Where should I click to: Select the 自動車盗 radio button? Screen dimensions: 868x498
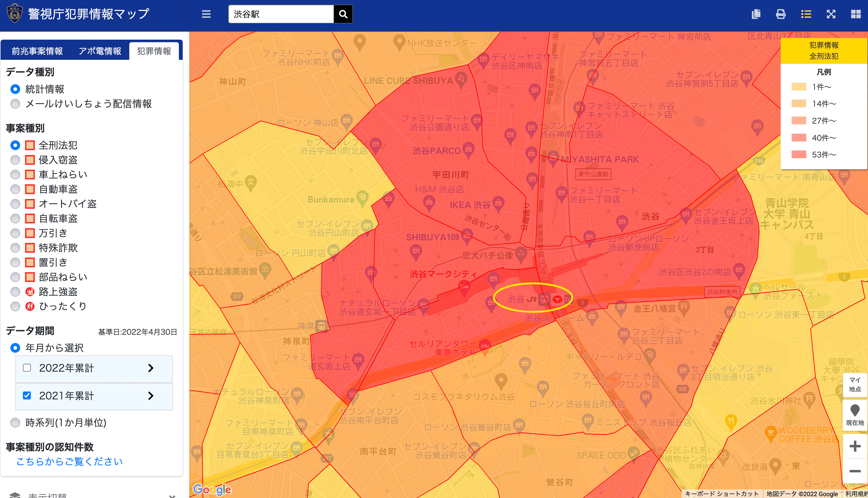15,189
